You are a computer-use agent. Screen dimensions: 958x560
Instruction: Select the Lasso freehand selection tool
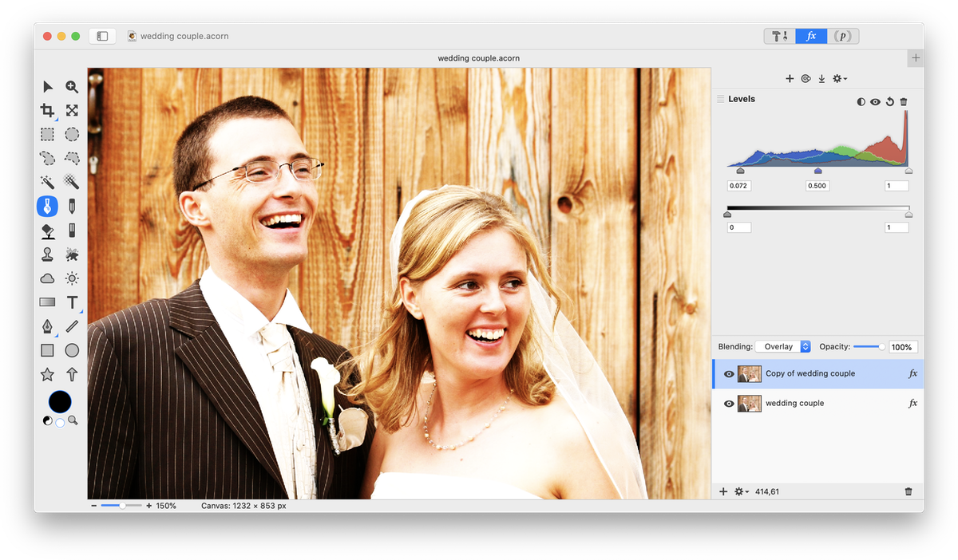[x=48, y=158]
